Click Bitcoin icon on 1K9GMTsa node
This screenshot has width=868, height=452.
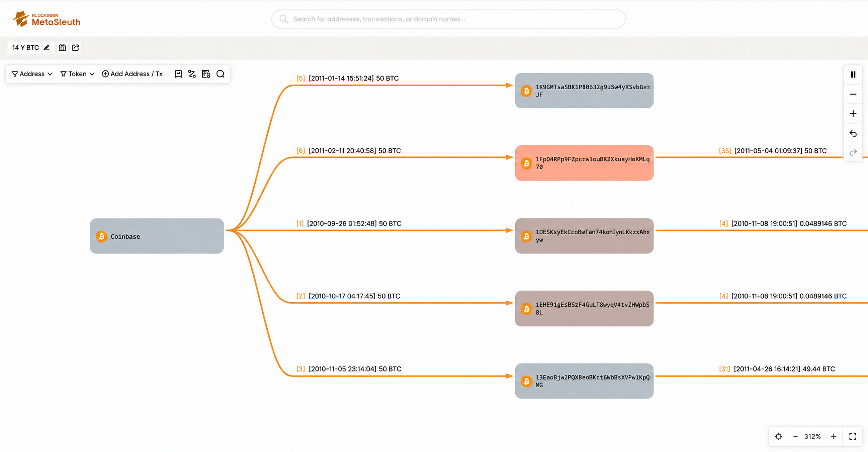pos(526,91)
